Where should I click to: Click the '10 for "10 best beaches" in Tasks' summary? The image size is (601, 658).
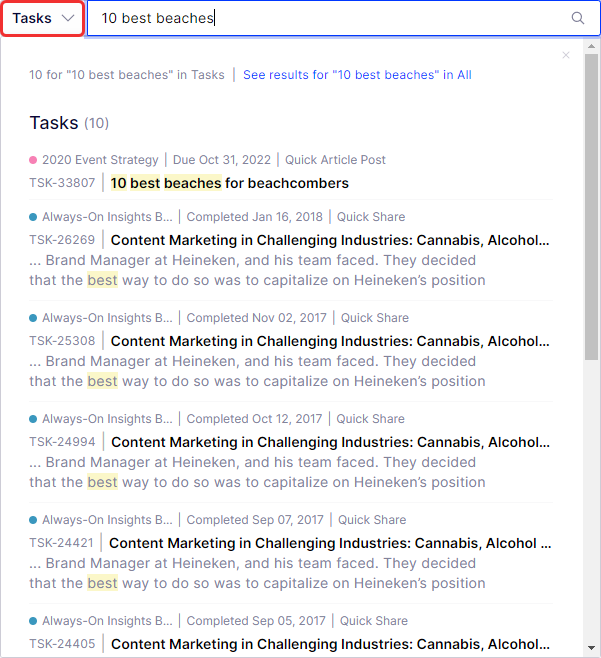(x=127, y=75)
